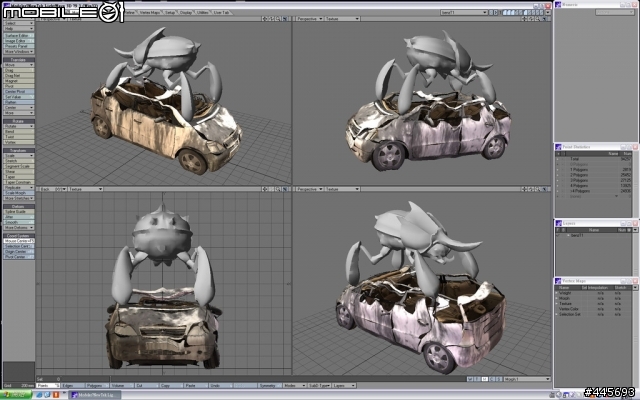Change bottom-left viewport Texture style dropdown
This screenshot has width=640, height=400.
point(85,189)
